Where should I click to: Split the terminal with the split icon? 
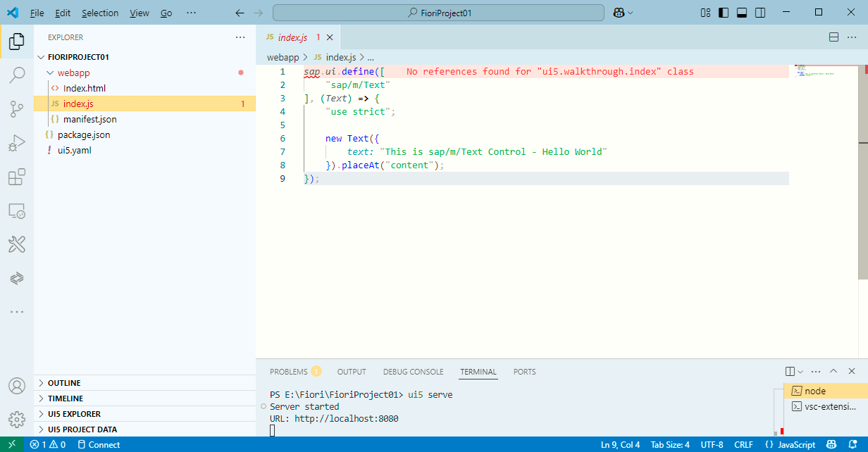pyautogui.click(x=790, y=372)
